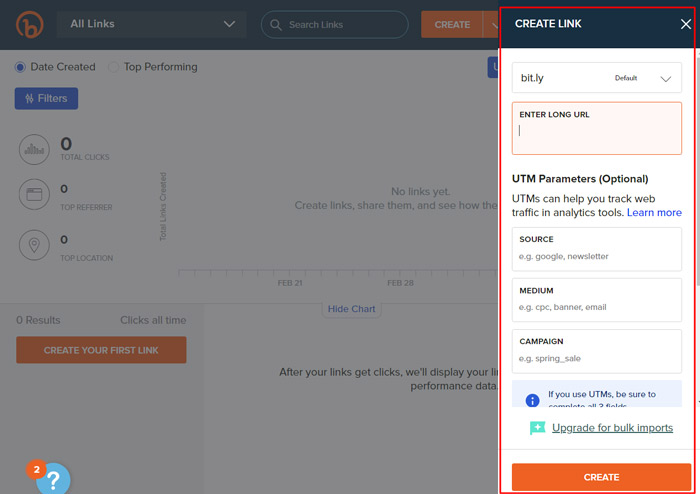Open the Filters panel

pos(46,98)
